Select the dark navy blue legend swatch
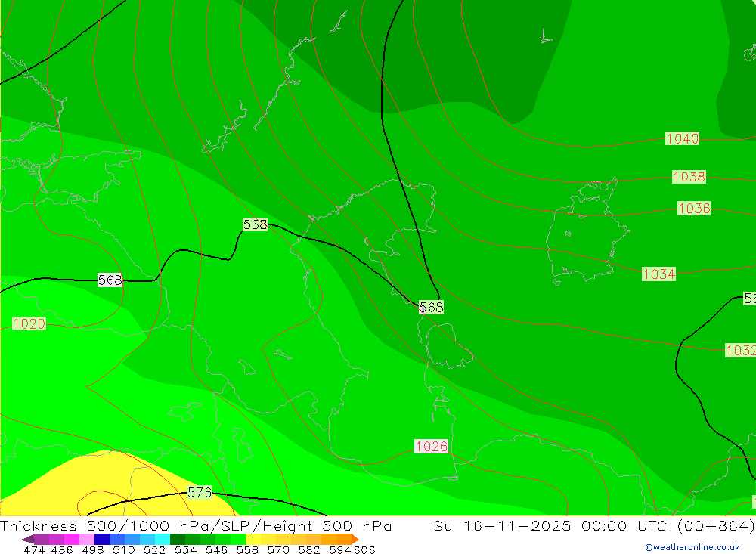This screenshot has height=554, width=756. pyautogui.click(x=102, y=539)
